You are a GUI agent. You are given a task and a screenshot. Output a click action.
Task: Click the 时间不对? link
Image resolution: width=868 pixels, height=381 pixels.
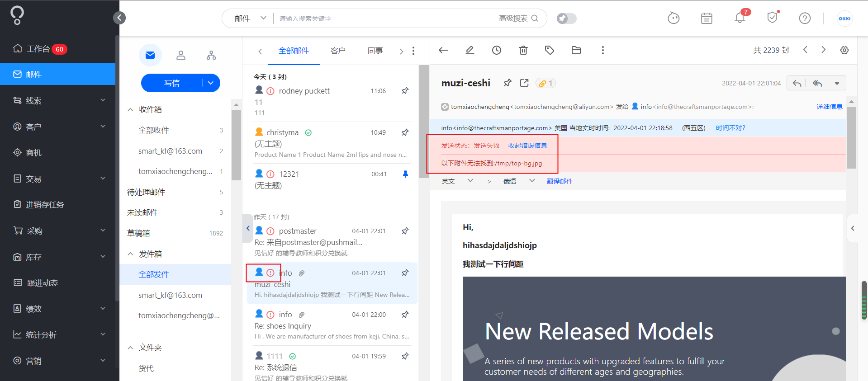[x=730, y=128]
